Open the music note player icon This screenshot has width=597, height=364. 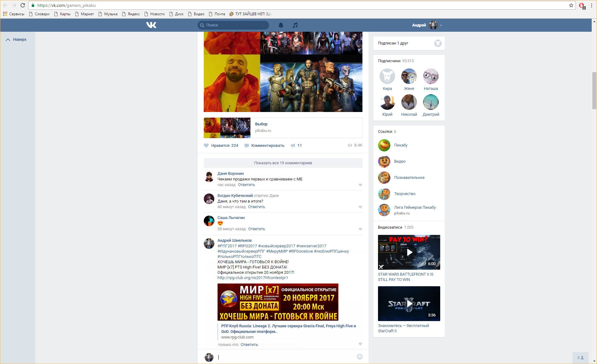[x=295, y=25]
